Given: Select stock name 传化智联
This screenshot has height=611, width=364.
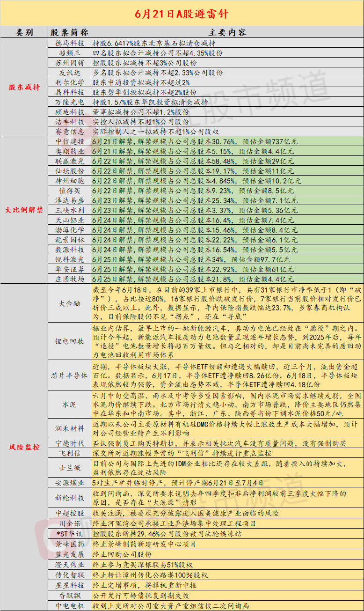Looking at the screenshot, I should pos(69,574).
